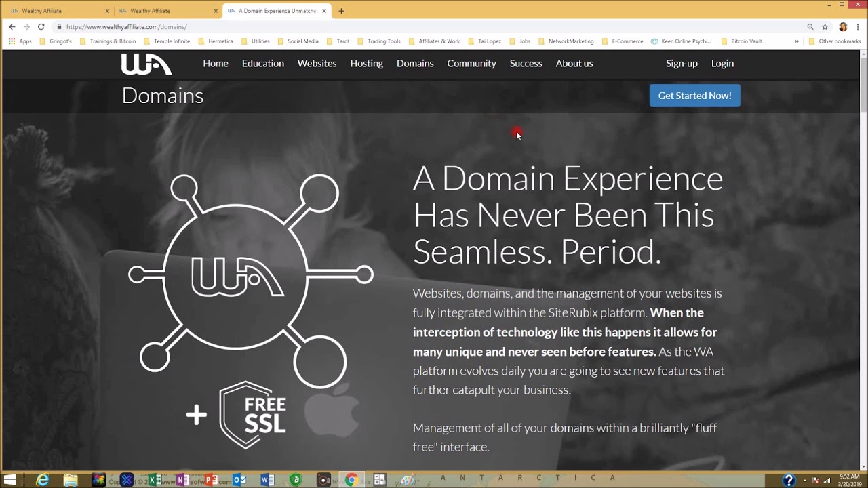The image size is (868, 488).
Task: Open the Affiliates & Work bookmark folder
Action: pos(434,41)
